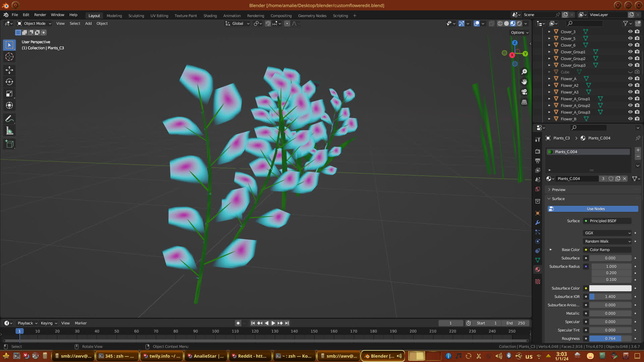The height and width of the screenshot is (362, 644).
Task: Hide Flower_A in the outliner
Action: pyautogui.click(x=630, y=78)
